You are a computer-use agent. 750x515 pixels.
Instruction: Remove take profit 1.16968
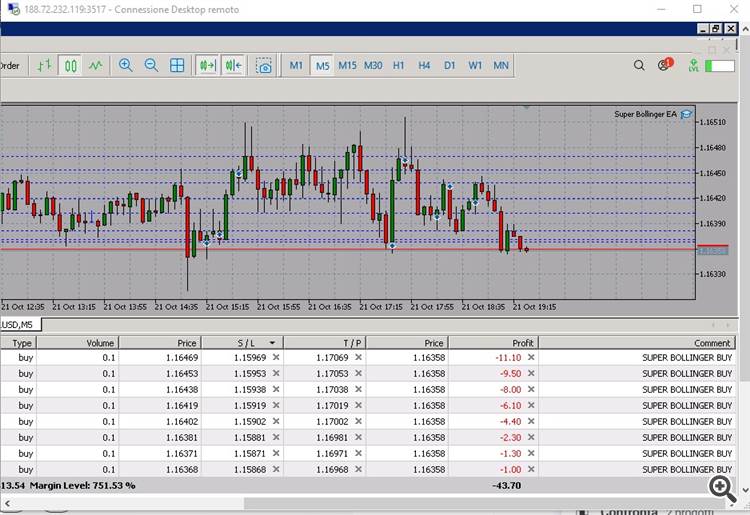pyautogui.click(x=358, y=469)
